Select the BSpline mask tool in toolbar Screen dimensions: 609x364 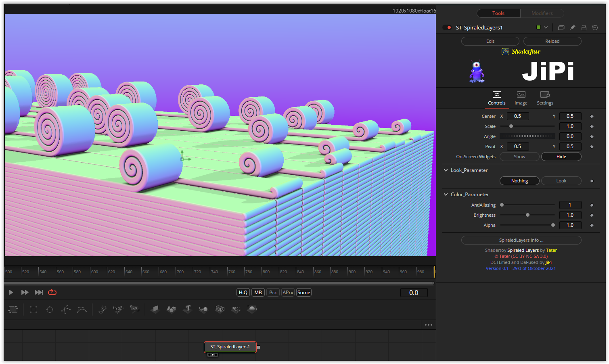pyautogui.click(x=82, y=310)
